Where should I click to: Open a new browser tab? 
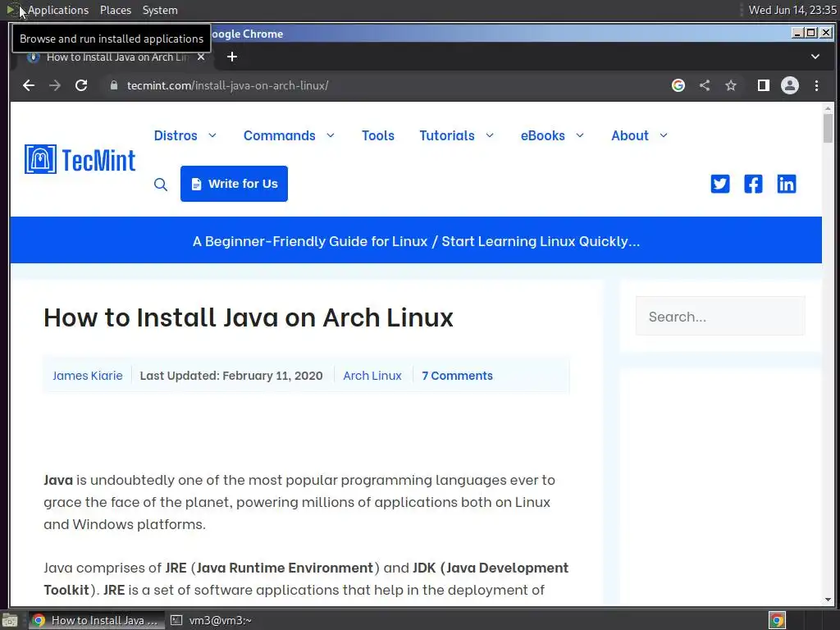click(x=232, y=57)
